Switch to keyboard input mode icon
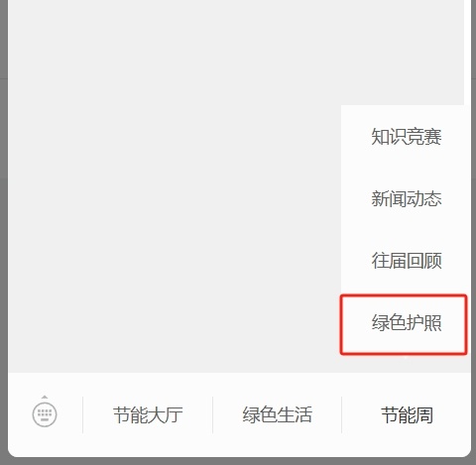Screen dimensions: 476x465 pos(45,413)
